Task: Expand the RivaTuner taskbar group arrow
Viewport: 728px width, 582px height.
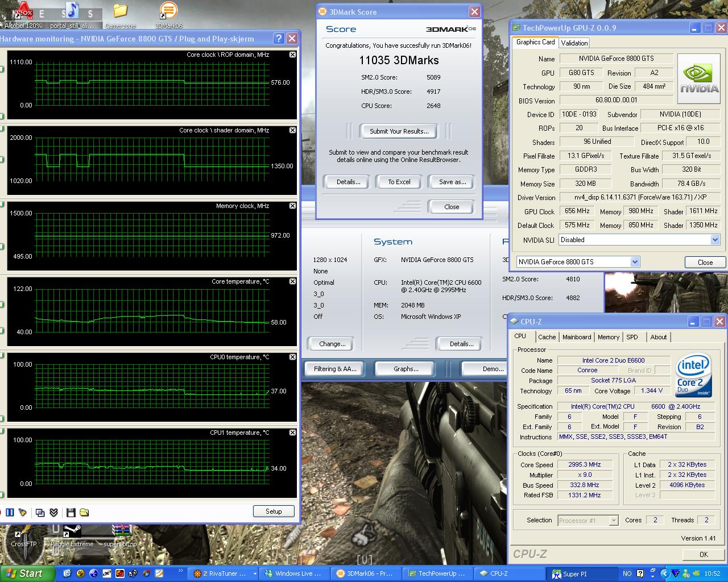Action: (254, 573)
